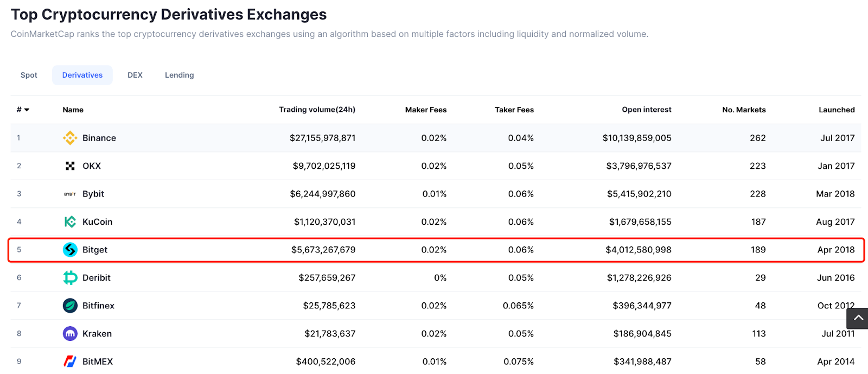Click the Kraken logo icon
Viewport: 868px width, 374px height.
pos(70,333)
